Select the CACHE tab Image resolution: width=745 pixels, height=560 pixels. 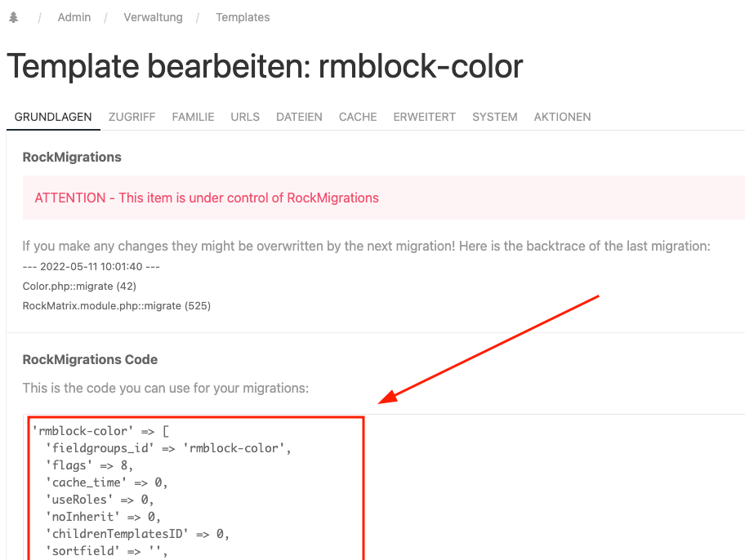click(x=358, y=117)
